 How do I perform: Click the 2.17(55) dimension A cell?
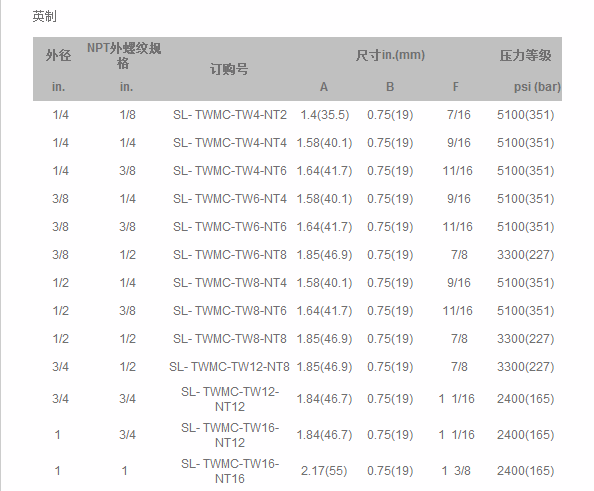tap(324, 471)
